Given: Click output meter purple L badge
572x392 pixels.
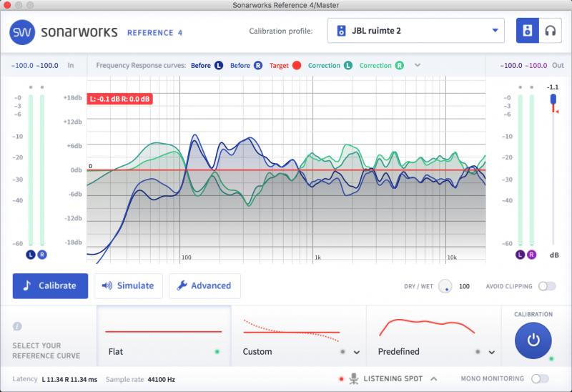Looking at the screenshot, I should pyautogui.click(x=521, y=255).
